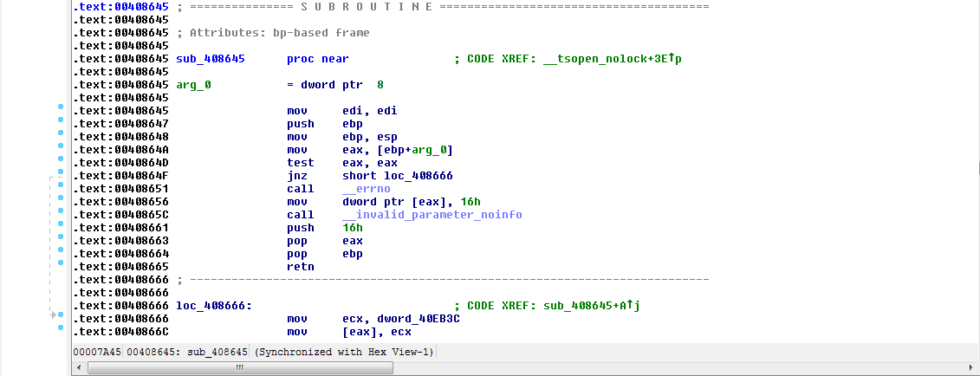This screenshot has width=980, height=376.
Task: Select 'ebp, esp' operands
Action: click(x=370, y=137)
